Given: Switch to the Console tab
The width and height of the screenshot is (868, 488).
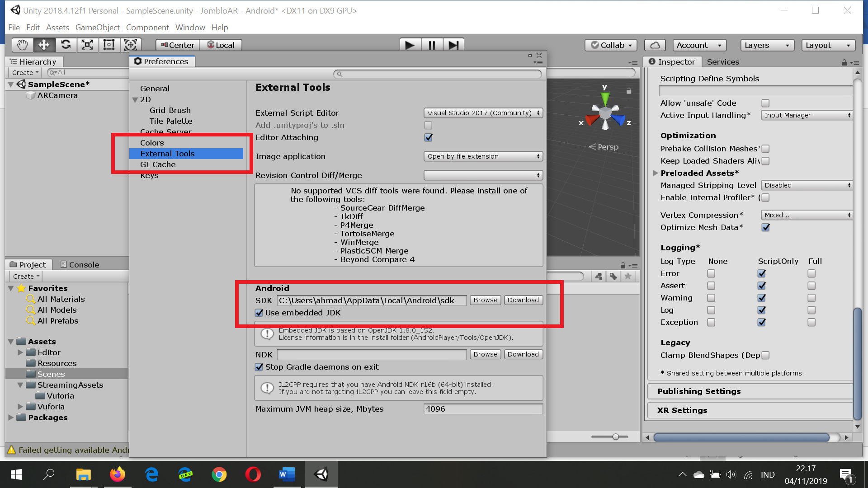Looking at the screenshot, I should click(x=80, y=265).
